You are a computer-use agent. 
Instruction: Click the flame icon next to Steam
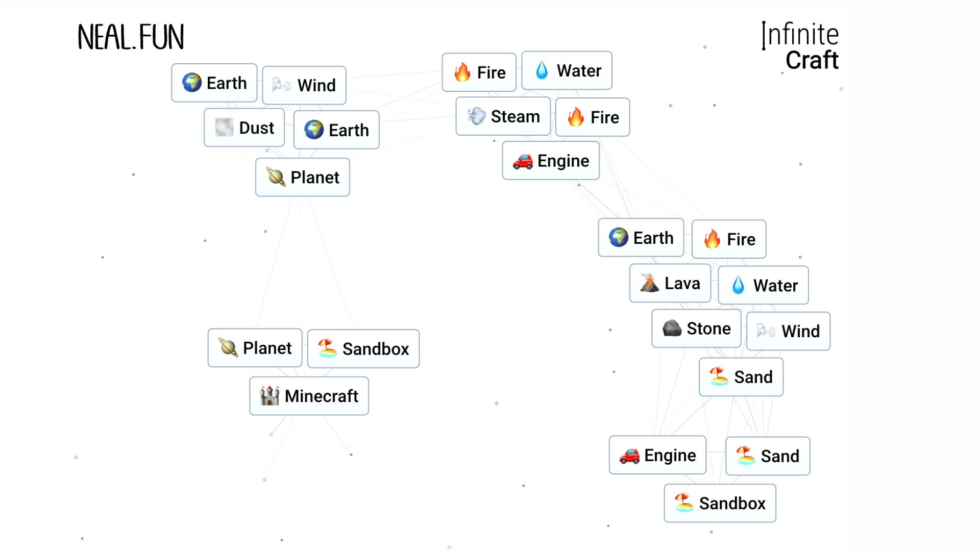point(576,117)
